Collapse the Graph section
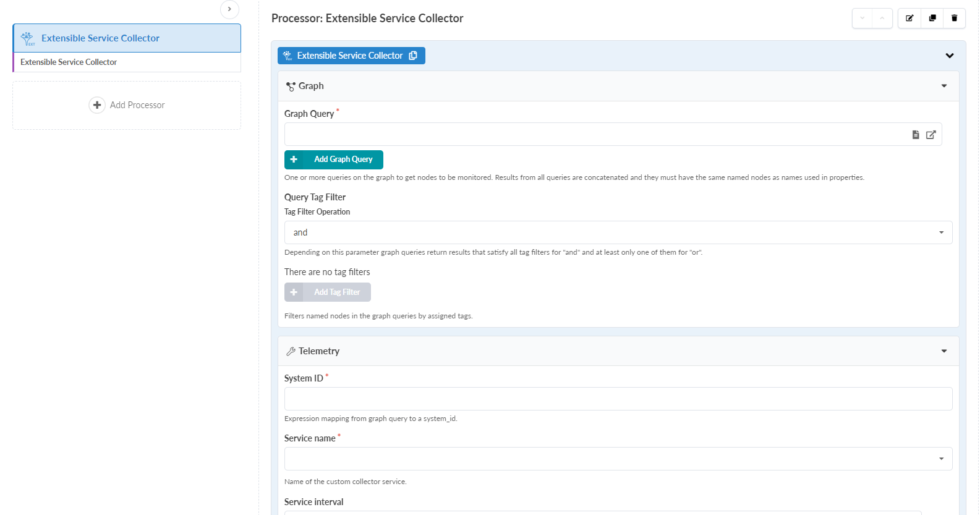Image resolution: width=980 pixels, height=515 pixels. pyautogui.click(x=944, y=86)
